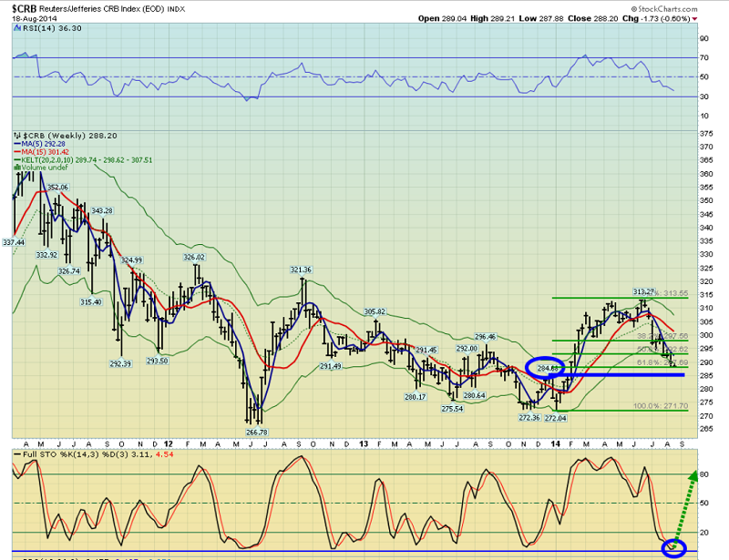Click the 18-Aug-2014 chart date
The height and width of the screenshot is (560, 729).
point(35,18)
